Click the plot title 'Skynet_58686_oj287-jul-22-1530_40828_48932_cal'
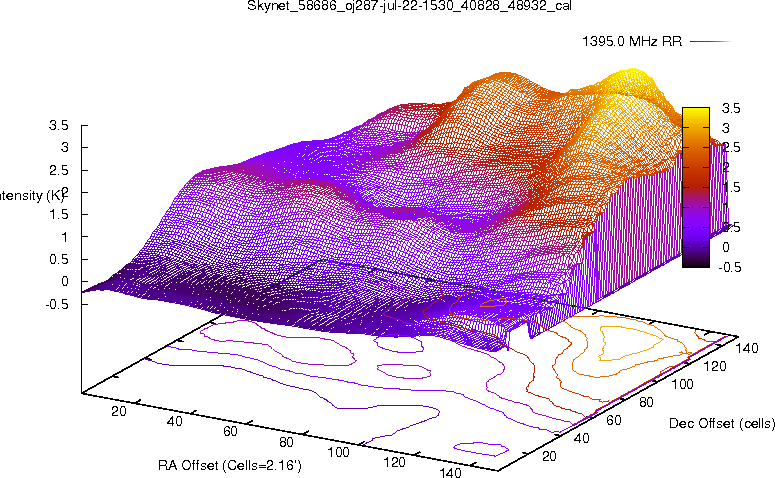Image resolution: width=775 pixels, height=478 pixels. point(409,6)
